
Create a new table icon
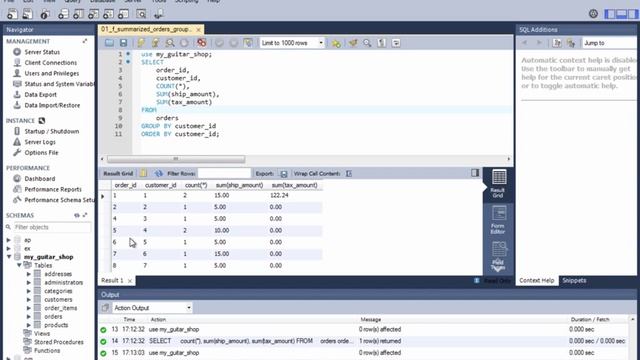pyautogui.click(x=78, y=14)
